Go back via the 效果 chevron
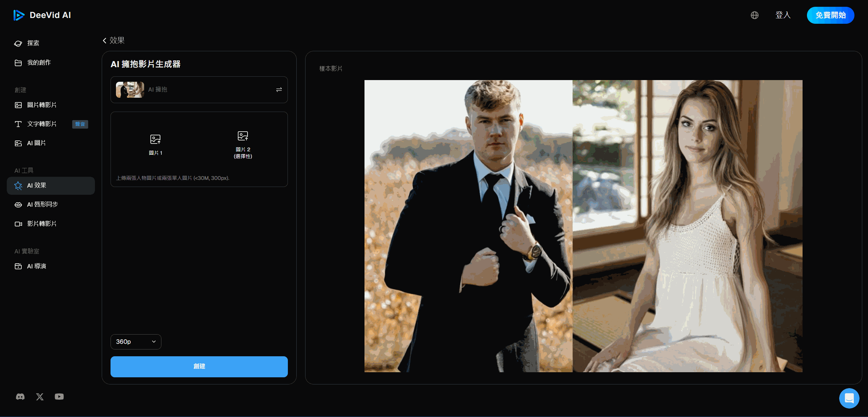The image size is (868, 417). [104, 40]
